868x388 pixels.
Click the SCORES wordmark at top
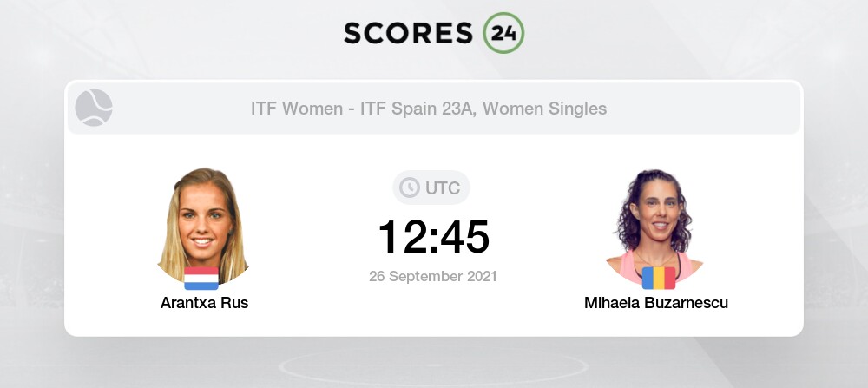(409, 33)
